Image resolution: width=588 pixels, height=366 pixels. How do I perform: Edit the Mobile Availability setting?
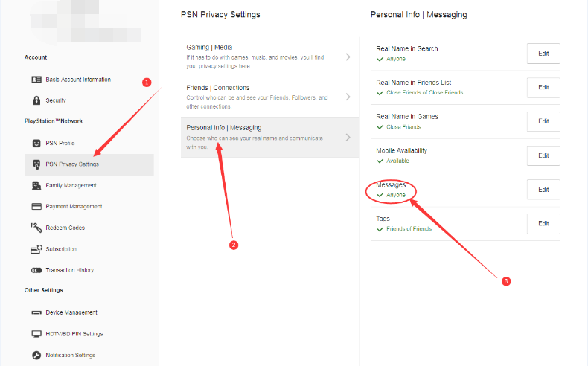click(x=543, y=155)
